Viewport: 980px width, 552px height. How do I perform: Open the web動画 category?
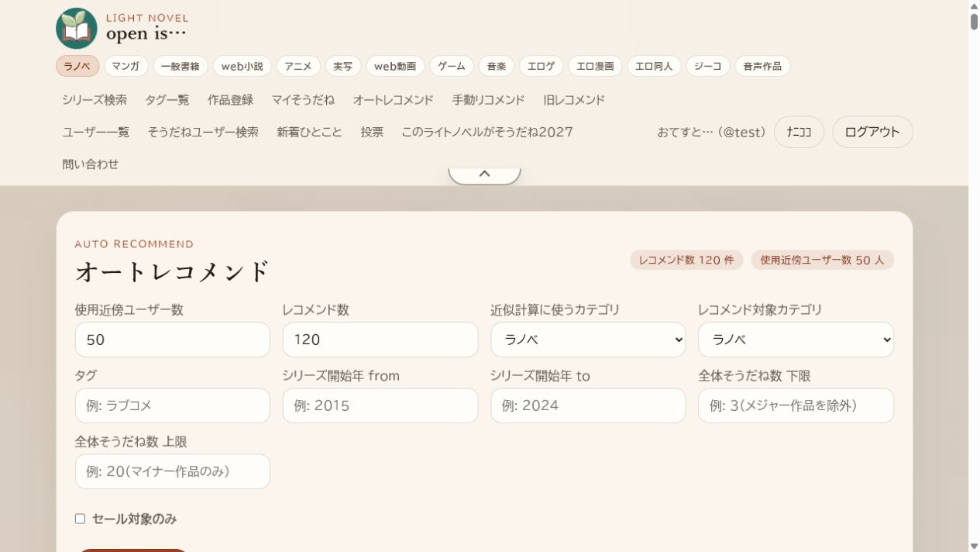pos(395,66)
